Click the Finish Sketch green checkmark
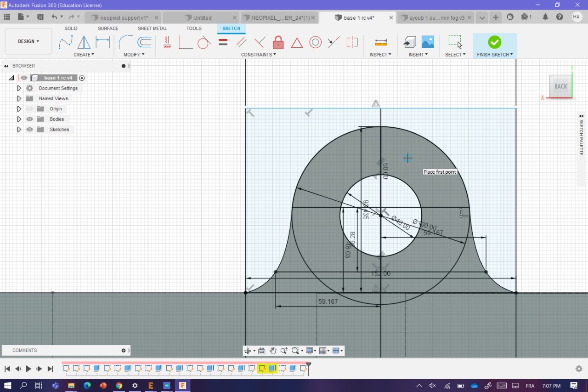 (x=494, y=42)
